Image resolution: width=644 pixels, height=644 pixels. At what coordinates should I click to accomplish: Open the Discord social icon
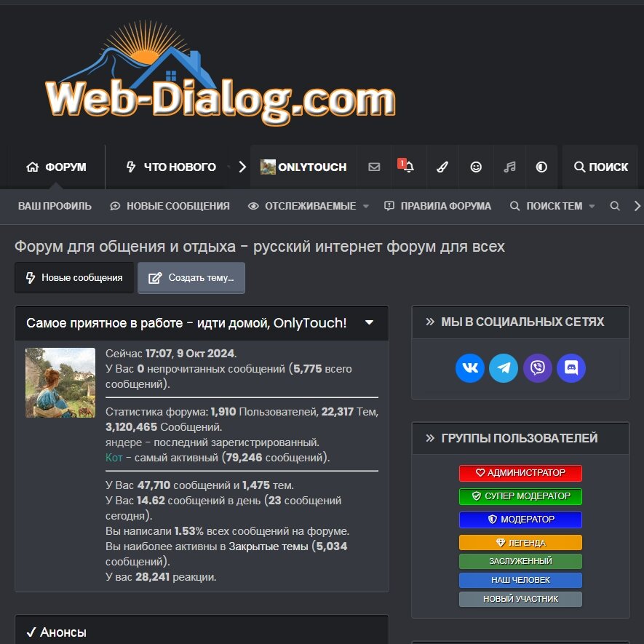tap(571, 367)
